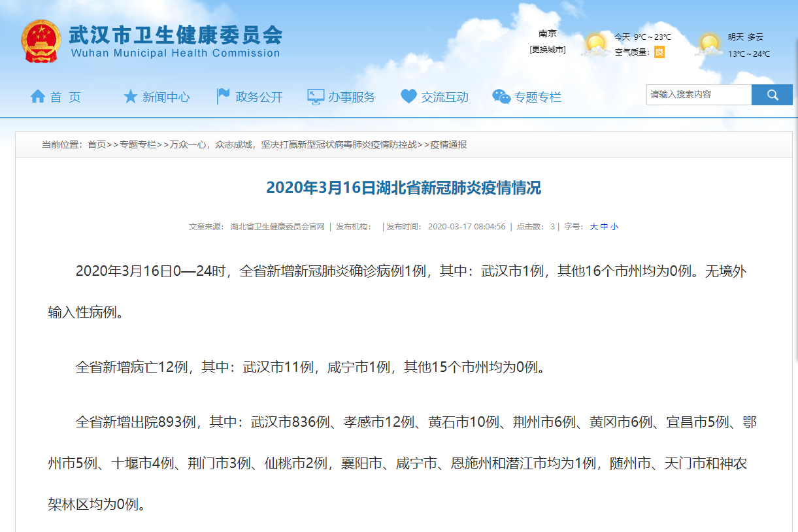The width and height of the screenshot is (798, 532).
Task: Click the heart icon for 交流互动
Action: click(408, 97)
